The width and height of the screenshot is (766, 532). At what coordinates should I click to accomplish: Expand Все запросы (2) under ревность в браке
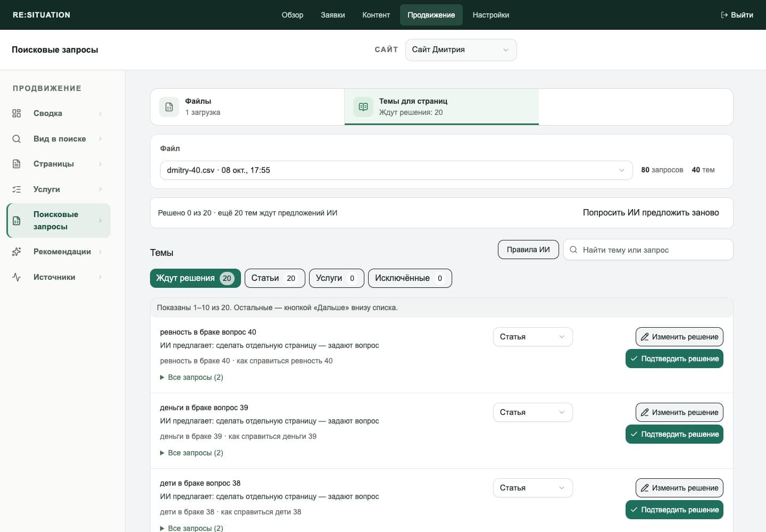point(191,377)
